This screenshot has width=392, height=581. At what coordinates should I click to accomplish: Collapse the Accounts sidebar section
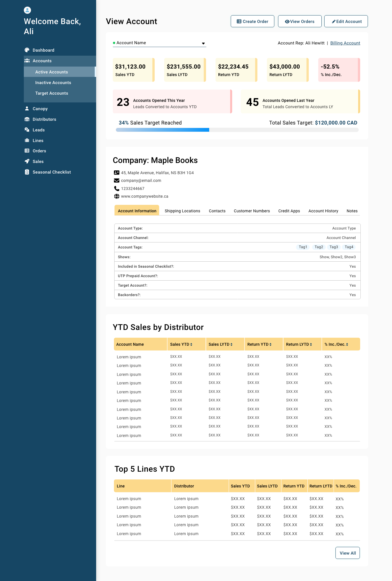click(60, 61)
